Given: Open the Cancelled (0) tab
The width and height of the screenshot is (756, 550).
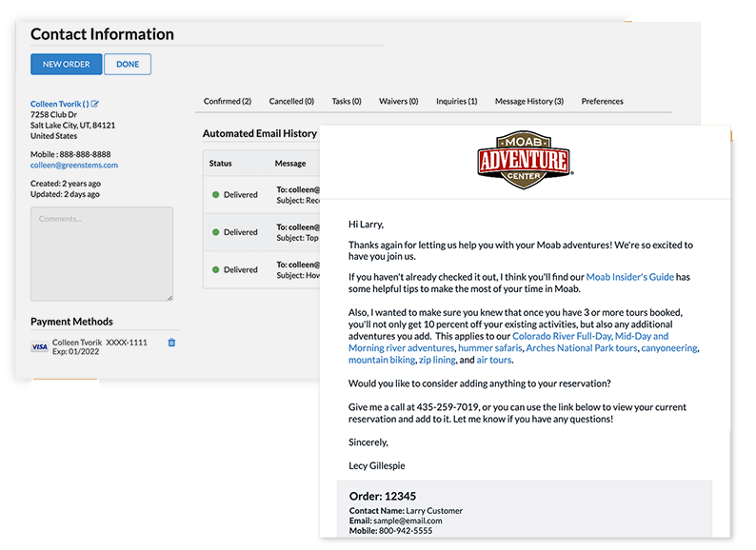Looking at the screenshot, I should click(x=291, y=101).
